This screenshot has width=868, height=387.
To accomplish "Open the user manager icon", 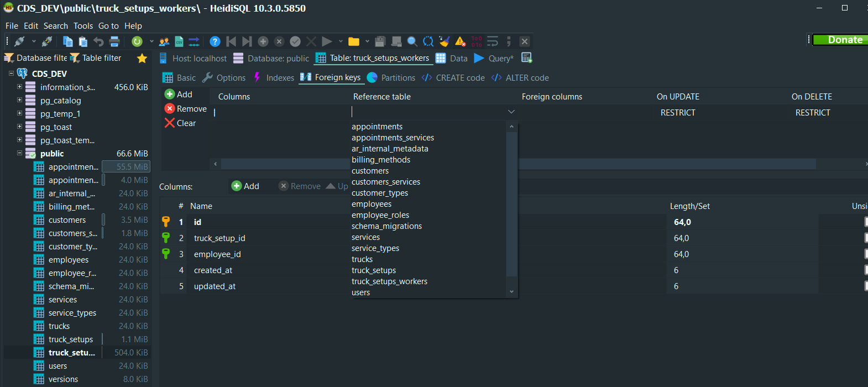I will coord(164,41).
